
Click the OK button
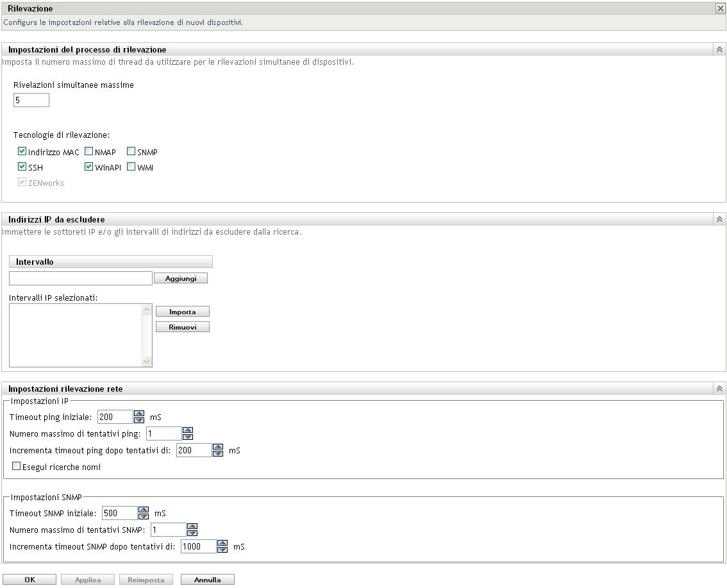pyautogui.click(x=29, y=580)
